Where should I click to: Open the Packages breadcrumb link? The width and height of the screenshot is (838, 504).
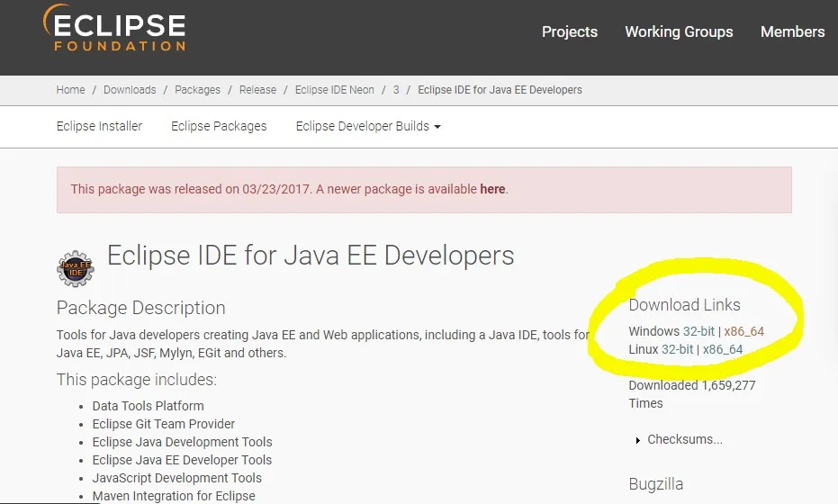[198, 90]
